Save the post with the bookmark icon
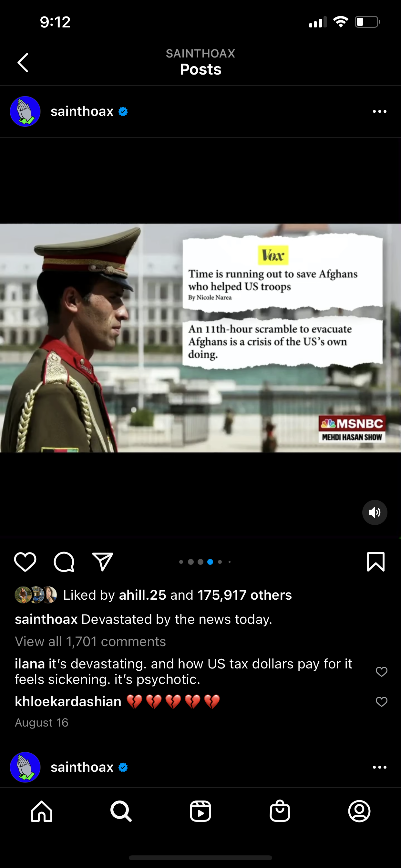This screenshot has height=868, width=401. click(376, 562)
